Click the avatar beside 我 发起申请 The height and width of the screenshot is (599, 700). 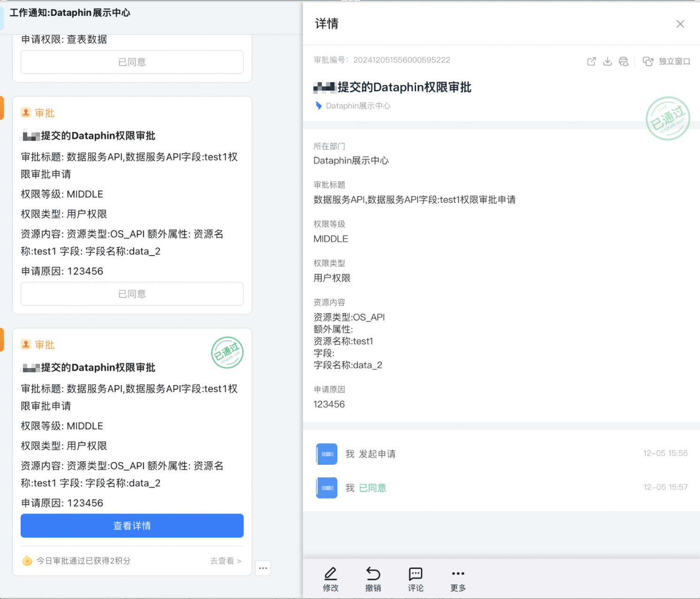tap(327, 454)
